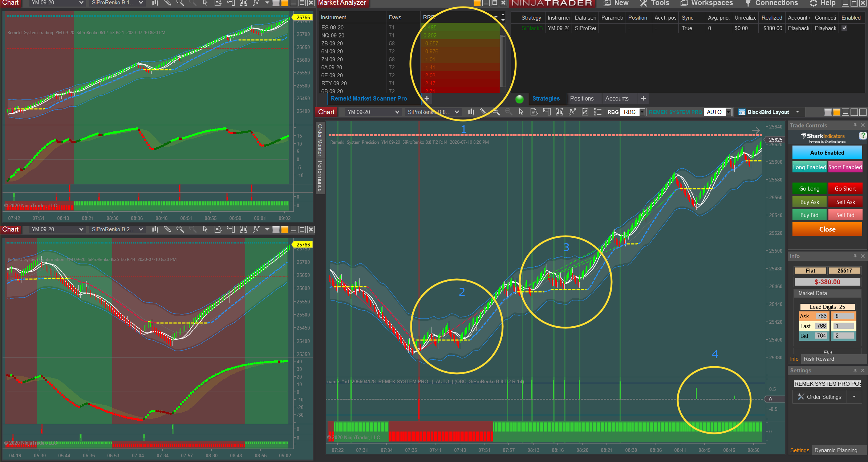Open Strategies icon in main chart toolbar
This screenshot has height=462, width=868.
[x=572, y=112]
